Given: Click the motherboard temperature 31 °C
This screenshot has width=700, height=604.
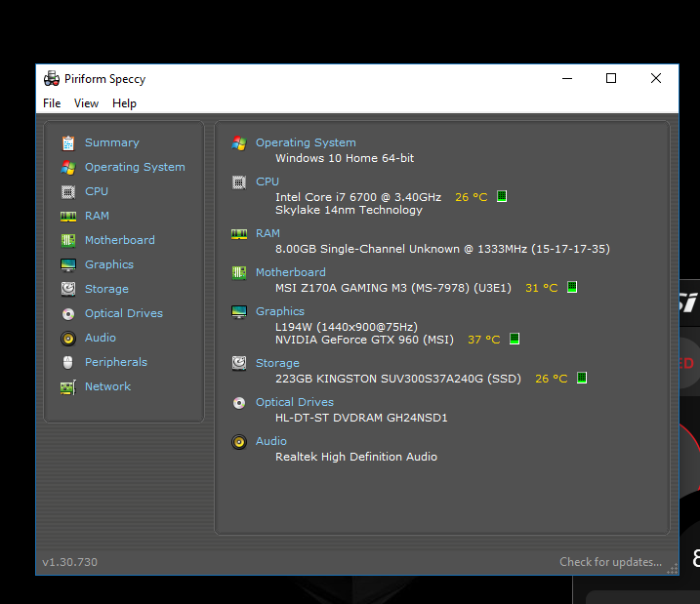Looking at the screenshot, I should click(x=542, y=288).
